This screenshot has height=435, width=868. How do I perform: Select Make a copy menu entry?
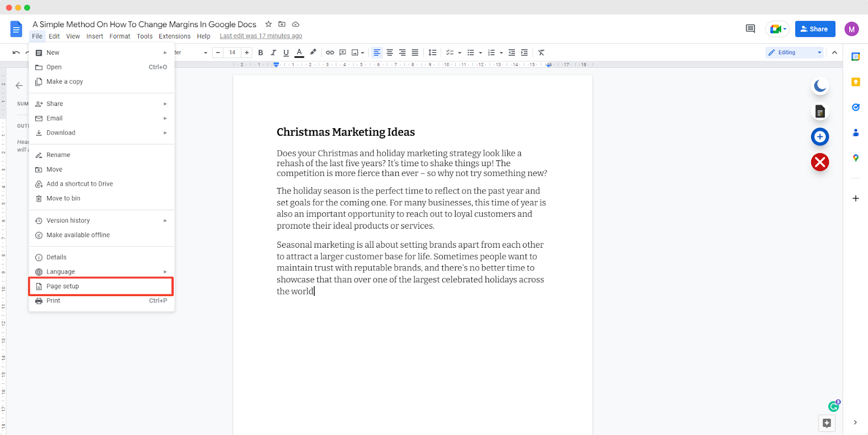[65, 81]
